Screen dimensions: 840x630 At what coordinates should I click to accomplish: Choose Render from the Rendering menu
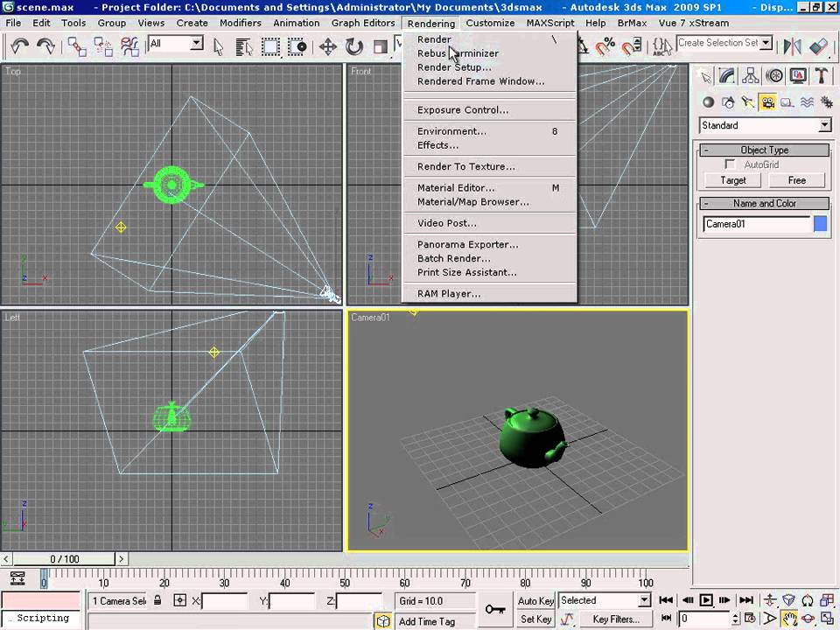tap(489, 39)
